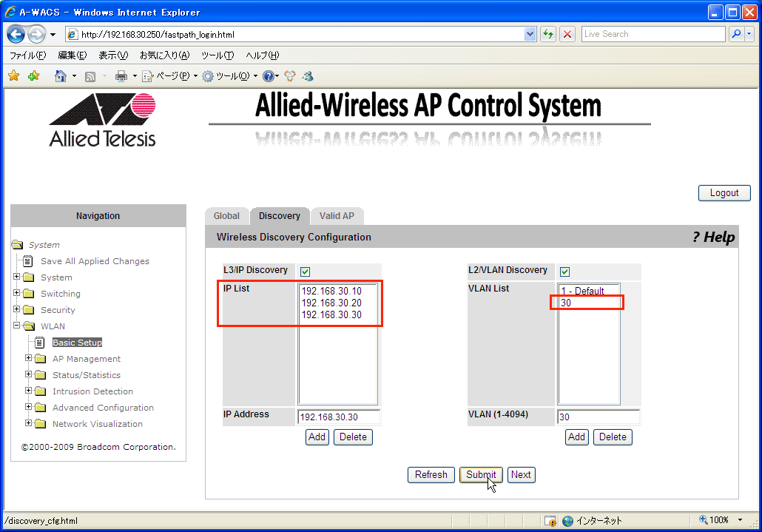Click the blue Help question icon in toolbar
The width and height of the screenshot is (762, 532).
(x=269, y=76)
